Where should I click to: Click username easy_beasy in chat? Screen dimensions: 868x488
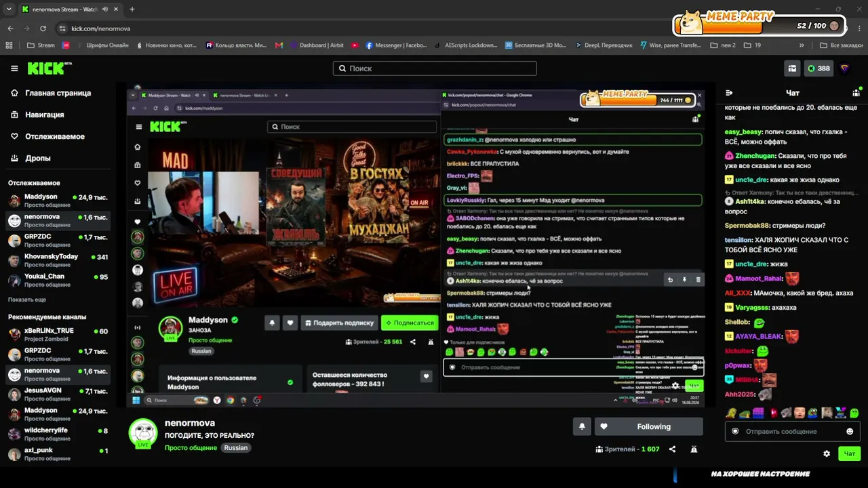coord(744,132)
